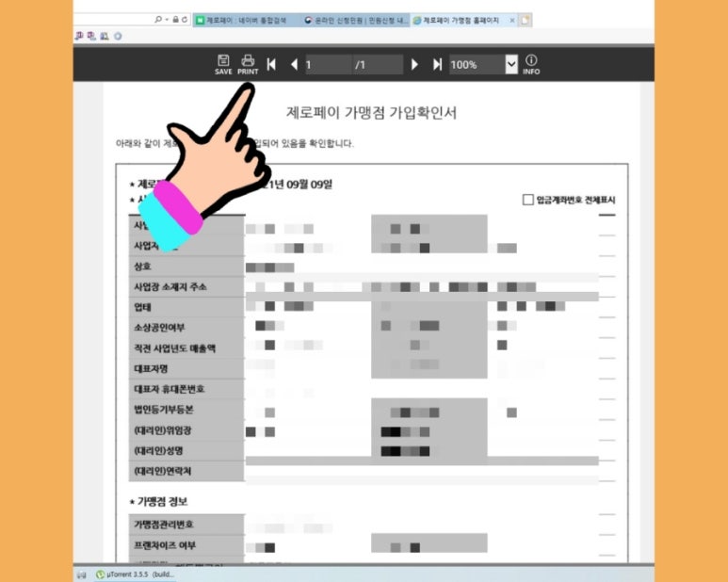The width and height of the screenshot is (728, 582).
Task: Click the (대리인)성명 row label
Action: pos(158,451)
